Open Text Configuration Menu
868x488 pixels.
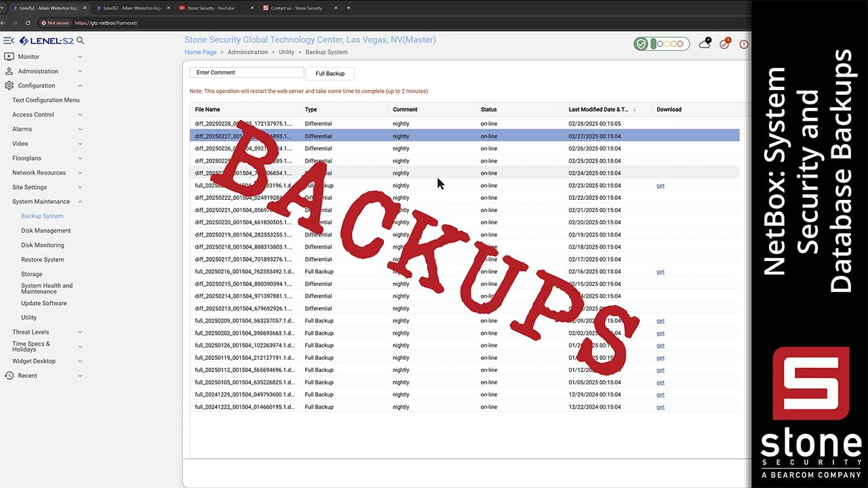[45, 100]
